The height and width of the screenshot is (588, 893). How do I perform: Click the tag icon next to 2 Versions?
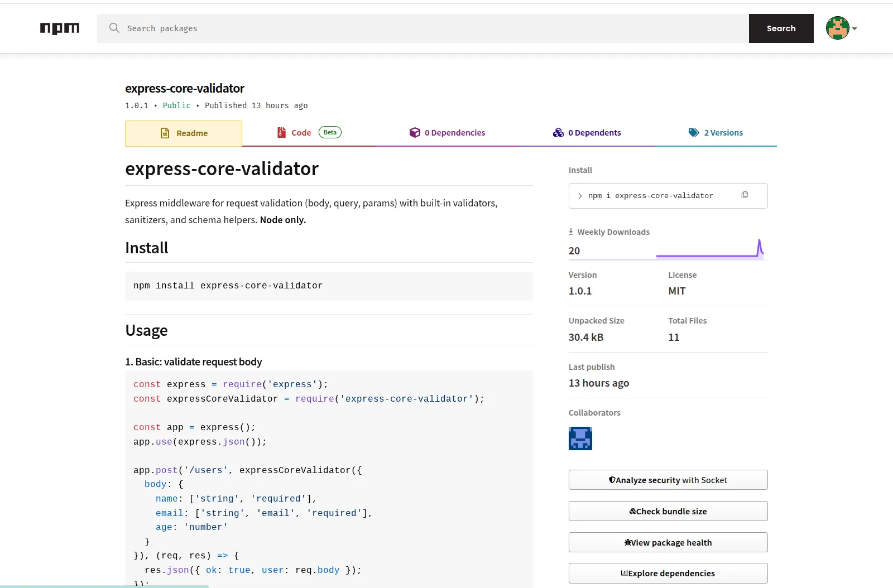click(x=694, y=132)
